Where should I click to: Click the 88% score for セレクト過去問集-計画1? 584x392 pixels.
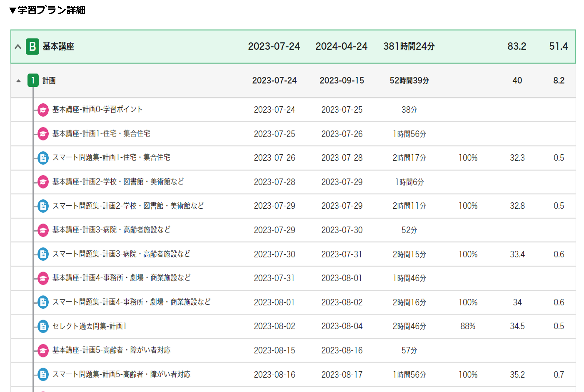[x=468, y=326]
